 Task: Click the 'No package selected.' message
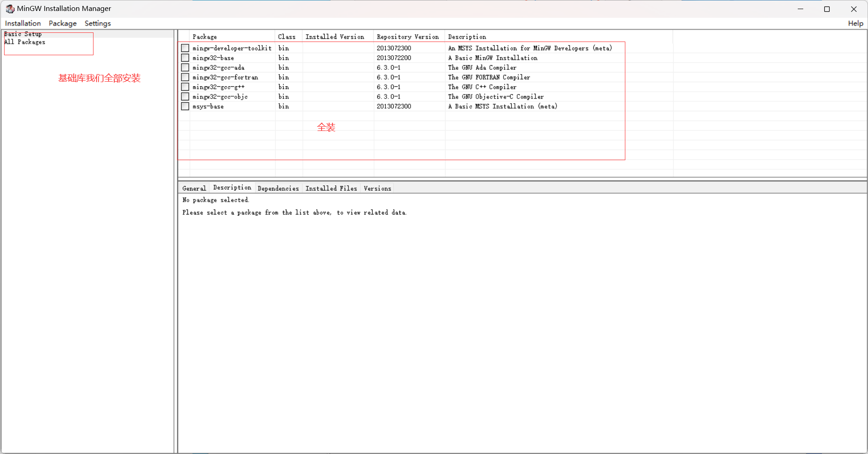click(x=216, y=200)
